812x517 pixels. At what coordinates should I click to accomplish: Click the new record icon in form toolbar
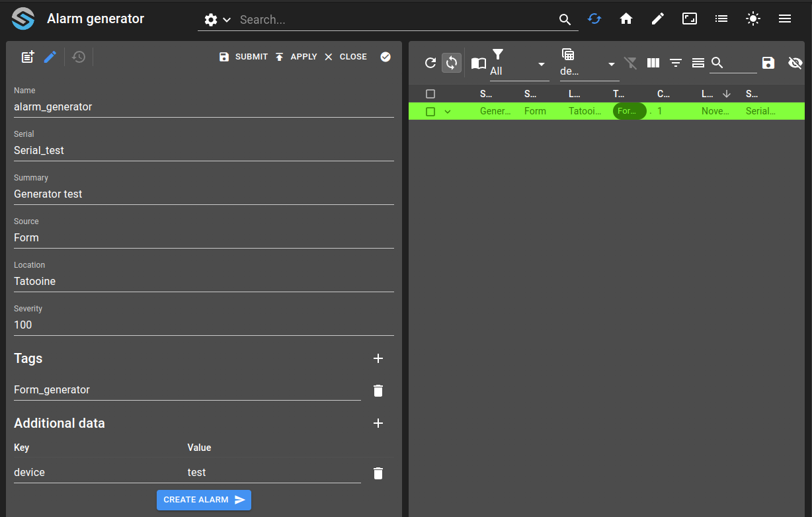[28, 57]
